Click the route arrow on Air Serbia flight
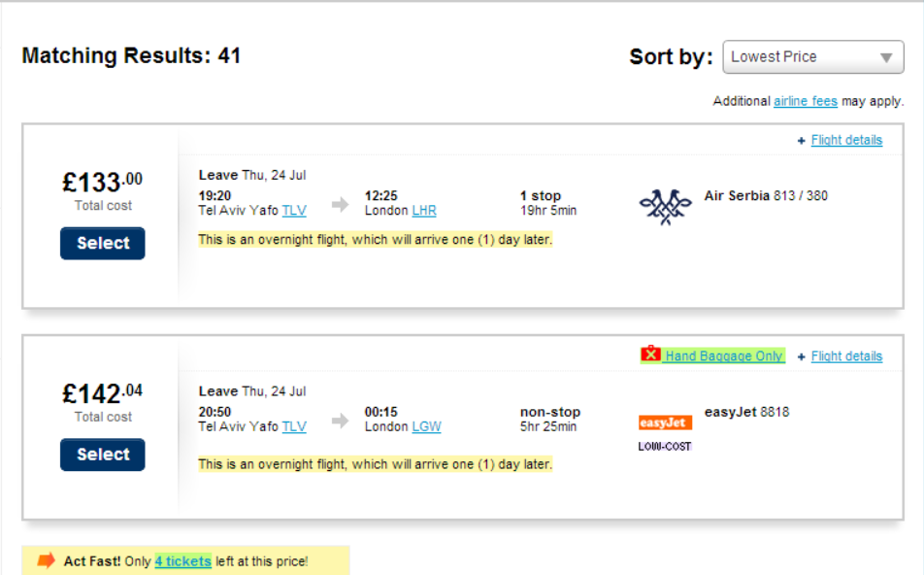The width and height of the screenshot is (924, 575). [340, 204]
